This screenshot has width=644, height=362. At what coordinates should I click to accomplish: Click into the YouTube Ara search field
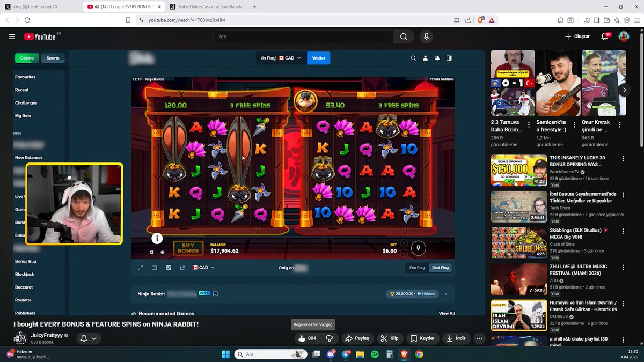pos(303,36)
